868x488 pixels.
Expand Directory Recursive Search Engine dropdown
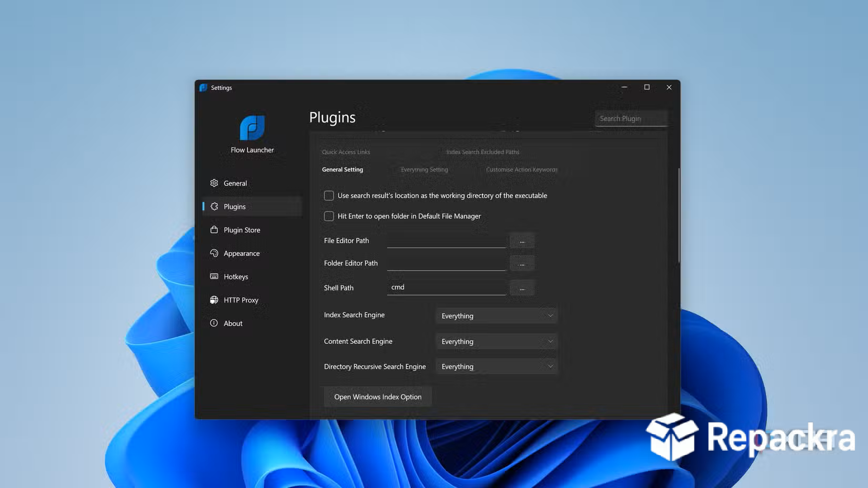496,367
